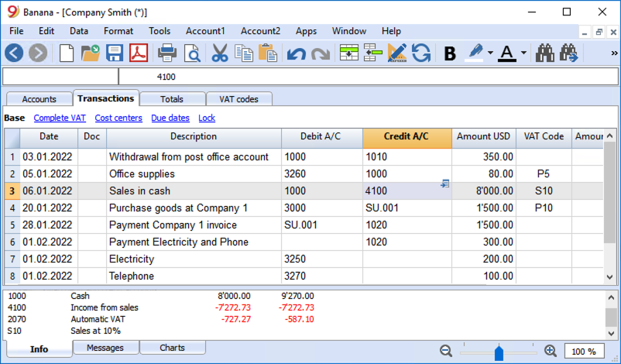Click the grey Forward navigation arrow
The image size is (621, 364).
point(38,53)
